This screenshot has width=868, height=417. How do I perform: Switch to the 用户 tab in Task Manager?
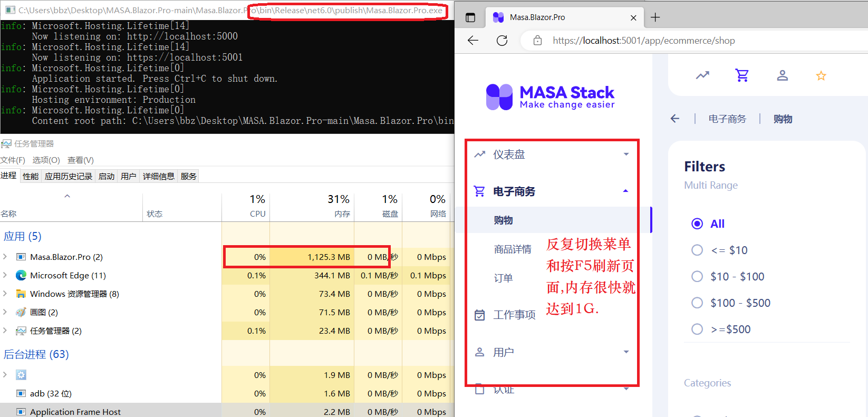(128, 176)
